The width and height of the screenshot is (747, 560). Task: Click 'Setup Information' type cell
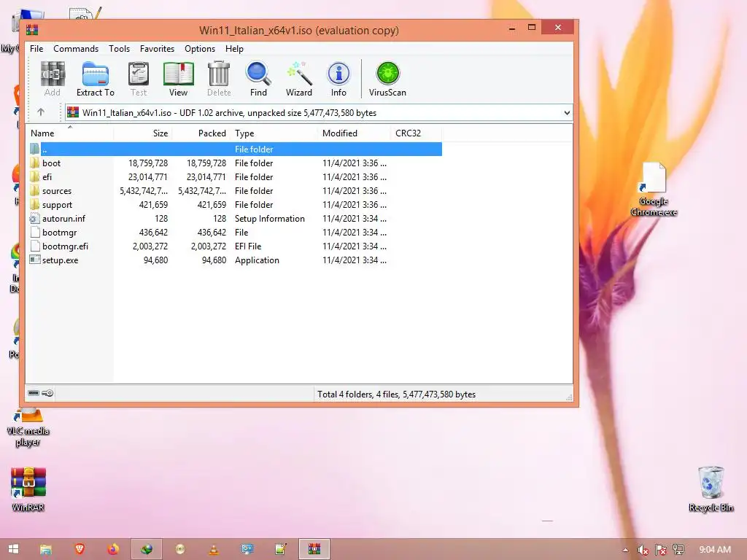point(270,219)
